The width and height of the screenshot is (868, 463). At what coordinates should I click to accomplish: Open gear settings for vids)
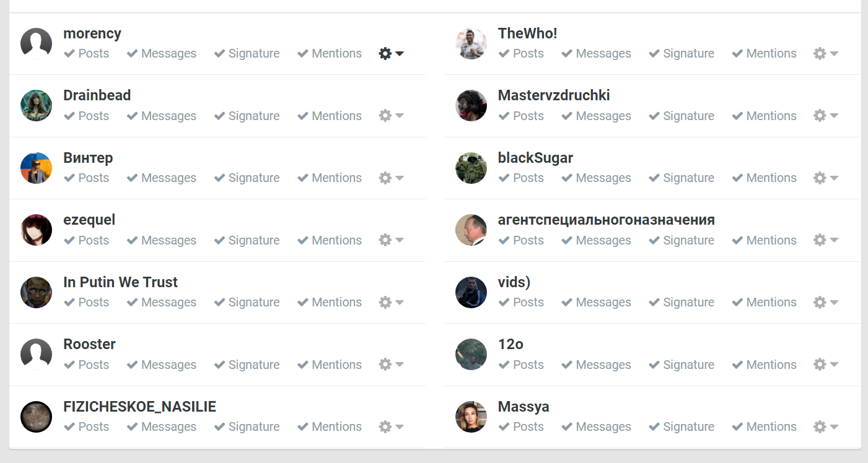826,302
